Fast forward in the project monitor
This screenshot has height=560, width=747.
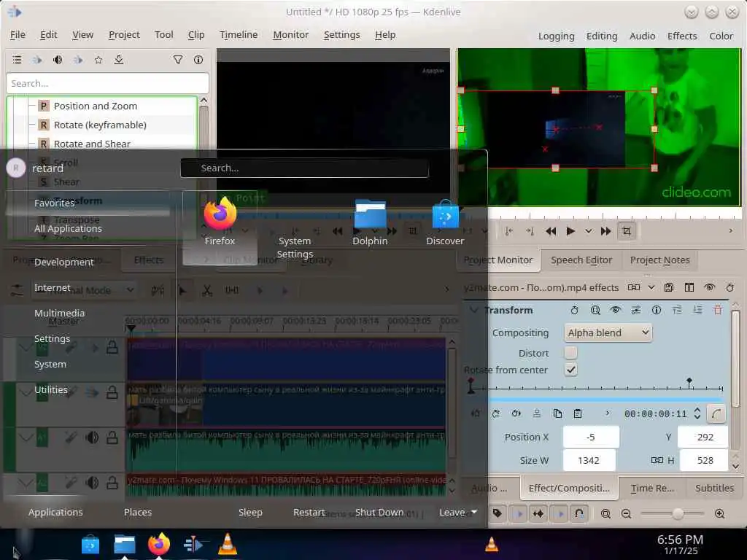click(x=606, y=231)
